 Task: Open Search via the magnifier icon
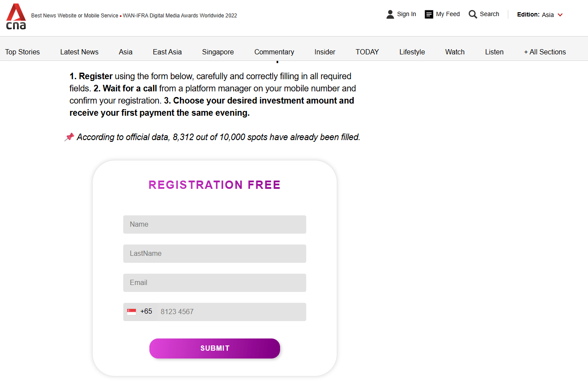(x=473, y=14)
